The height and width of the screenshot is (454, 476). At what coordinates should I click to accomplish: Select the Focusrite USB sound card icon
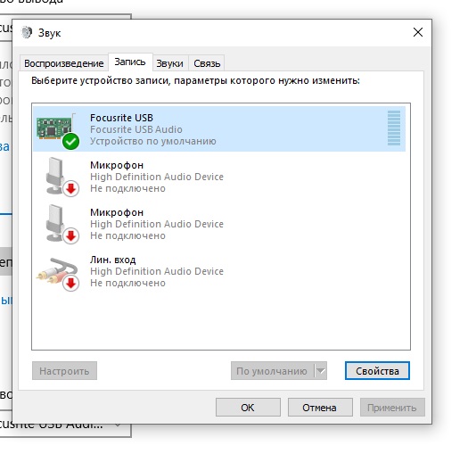point(57,131)
